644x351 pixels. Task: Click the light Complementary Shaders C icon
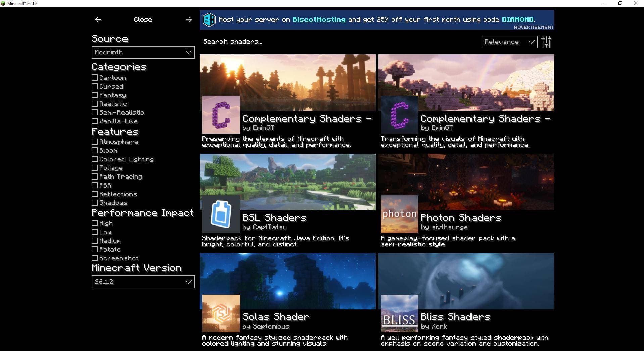(221, 115)
